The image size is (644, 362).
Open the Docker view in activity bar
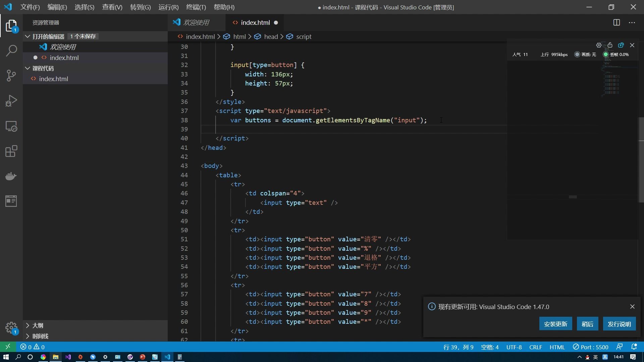(11, 176)
